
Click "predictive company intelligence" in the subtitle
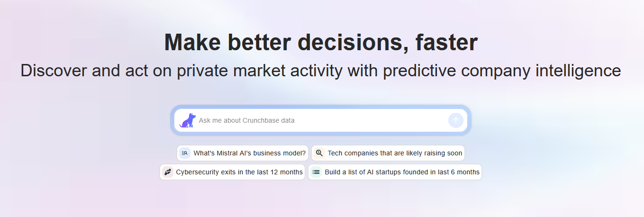pos(502,71)
